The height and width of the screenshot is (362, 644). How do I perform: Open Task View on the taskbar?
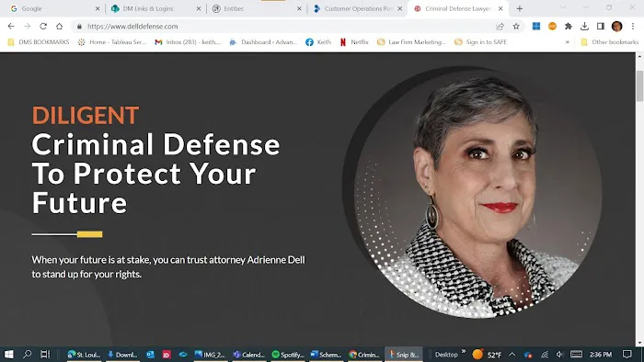tap(45, 355)
